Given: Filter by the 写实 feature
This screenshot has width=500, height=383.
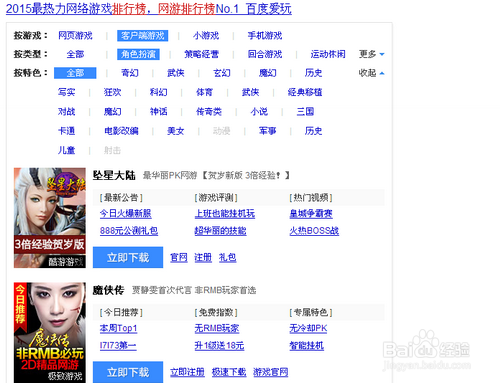Looking at the screenshot, I should [x=66, y=92].
